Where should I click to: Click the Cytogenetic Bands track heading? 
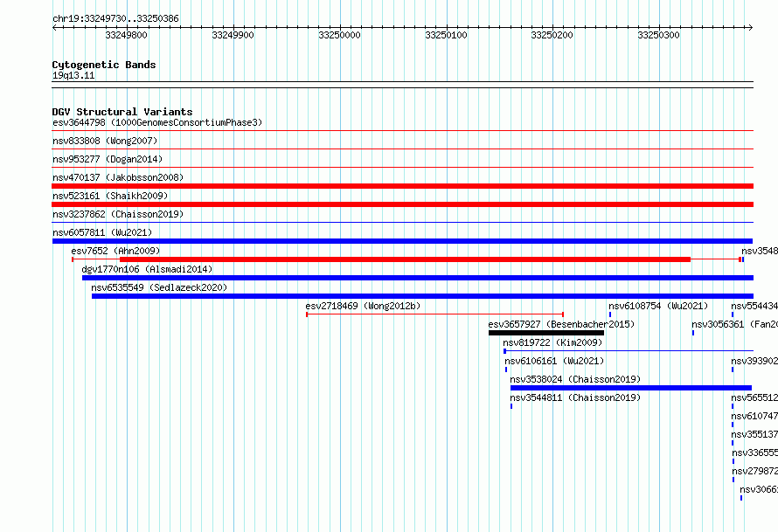(x=104, y=65)
